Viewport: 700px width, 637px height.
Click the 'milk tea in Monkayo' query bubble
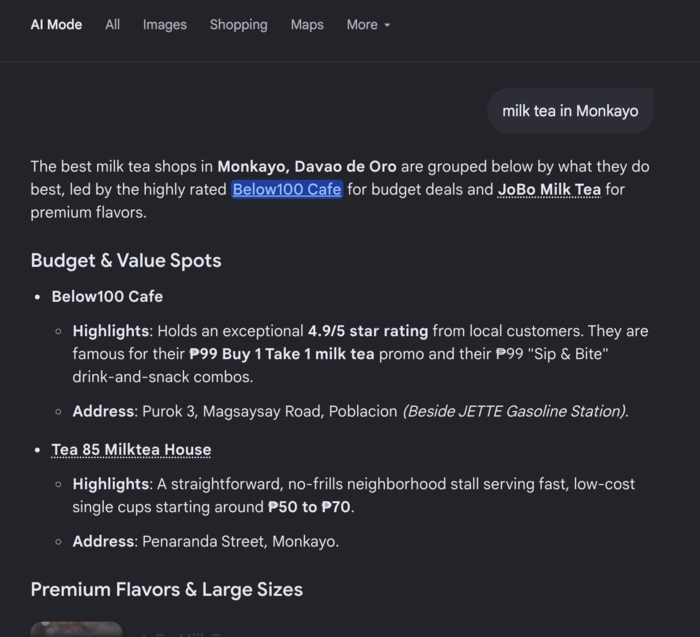pyautogui.click(x=570, y=111)
